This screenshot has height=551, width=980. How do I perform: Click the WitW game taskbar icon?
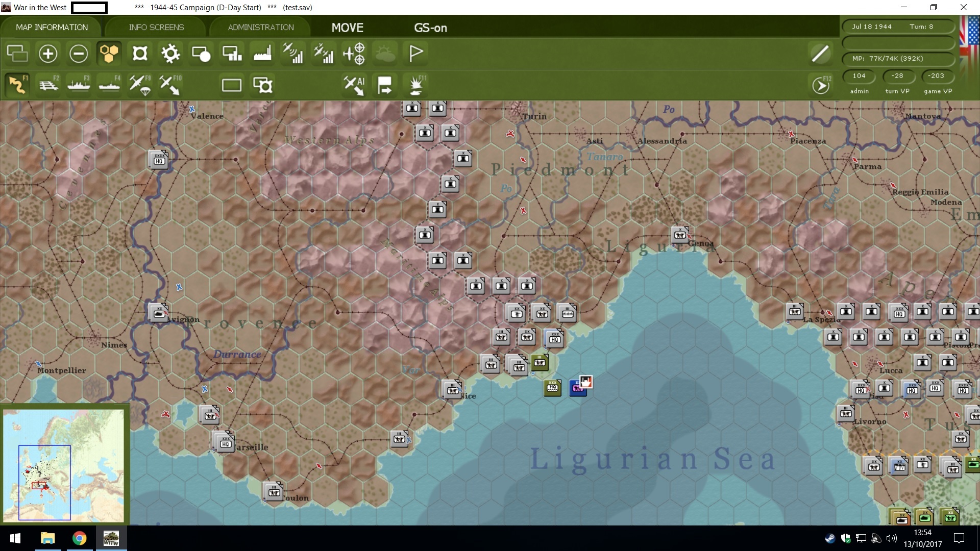tap(111, 538)
